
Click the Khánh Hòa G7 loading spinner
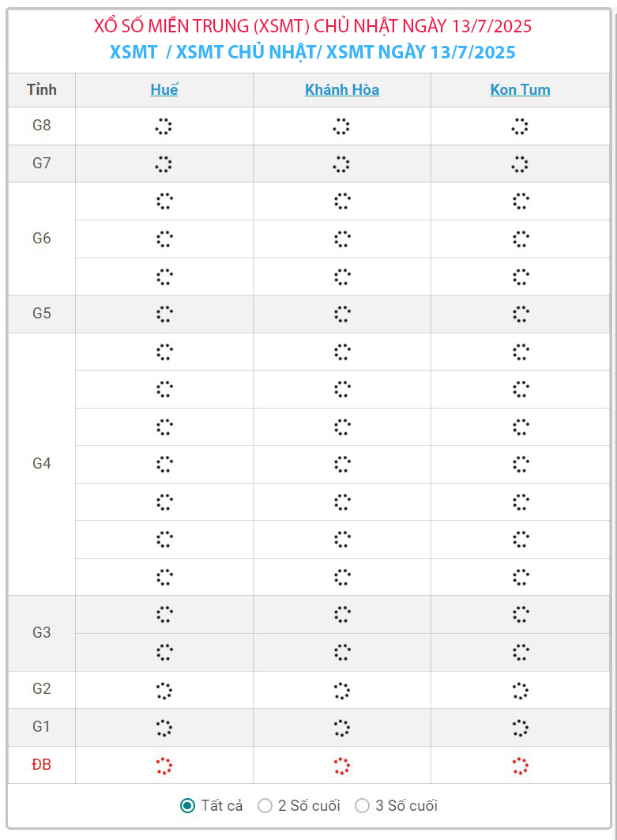341,164
